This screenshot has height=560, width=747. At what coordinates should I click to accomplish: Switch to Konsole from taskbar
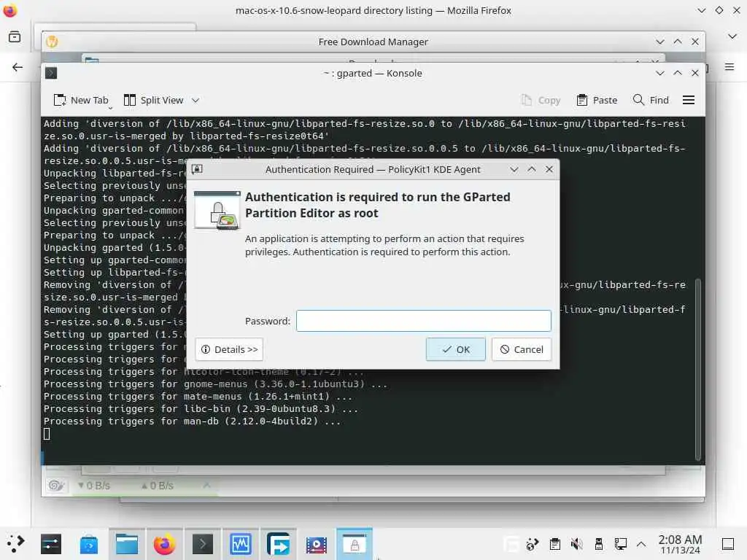click(203, 544)
